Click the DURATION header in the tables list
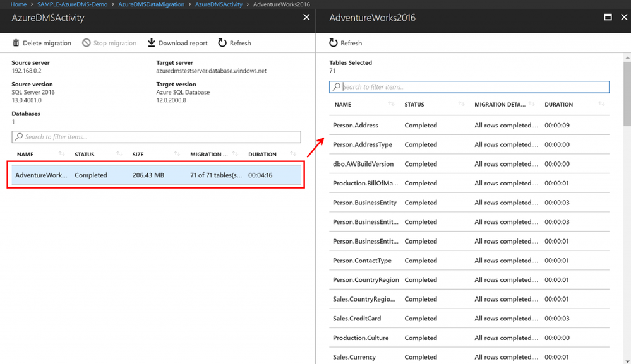This screenshot has width=631, height=364. tap(558, 105)
